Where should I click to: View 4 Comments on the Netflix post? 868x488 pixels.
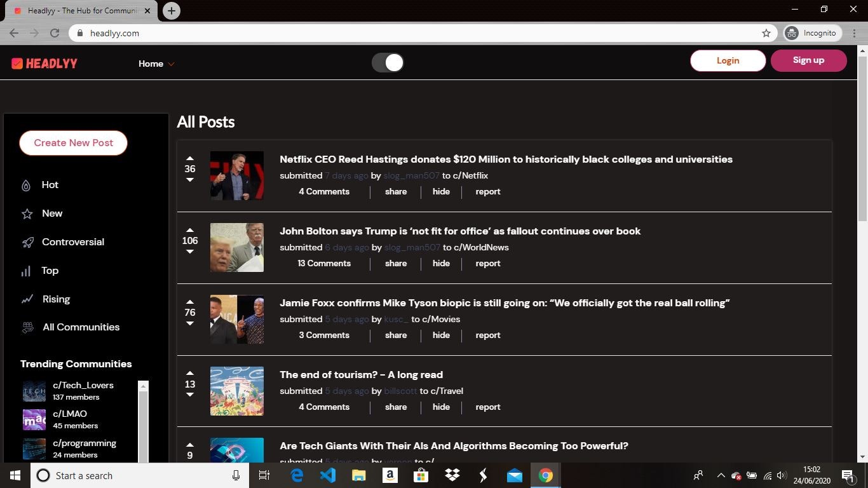click(x=324, y=191)
